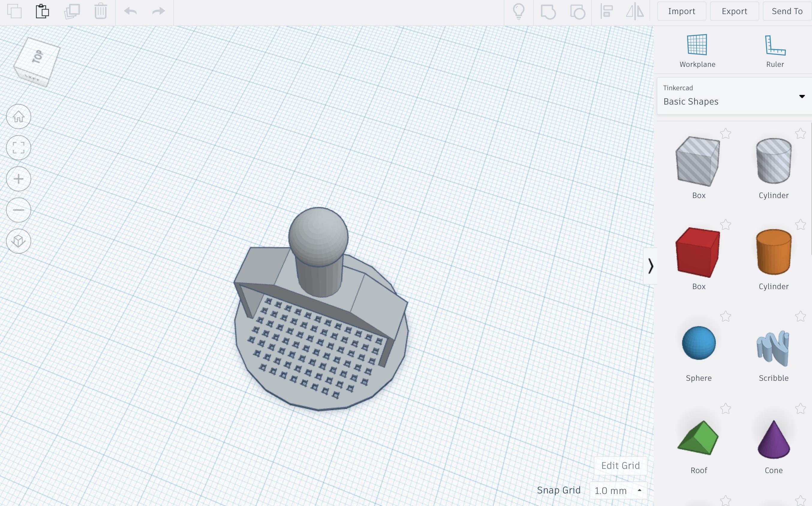Viewport: 812px width, 506px height.
Task: Zoom in with the plus button
Action: click(x=18, y=179)
